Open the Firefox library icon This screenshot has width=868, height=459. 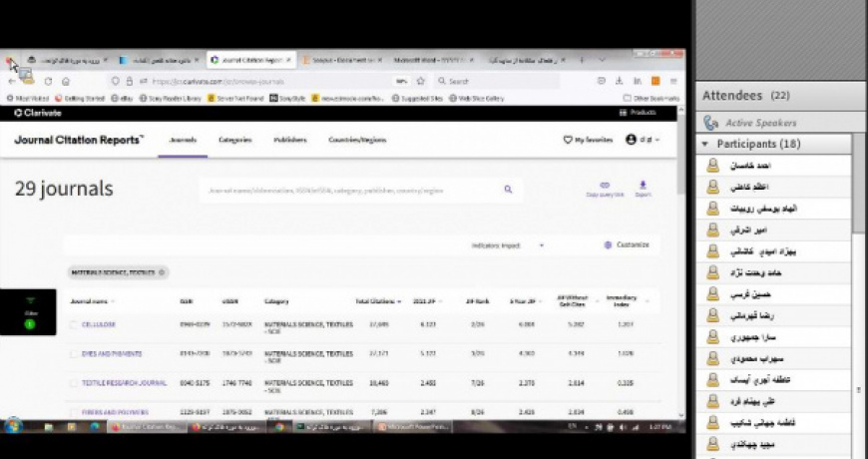coord(638,81)
